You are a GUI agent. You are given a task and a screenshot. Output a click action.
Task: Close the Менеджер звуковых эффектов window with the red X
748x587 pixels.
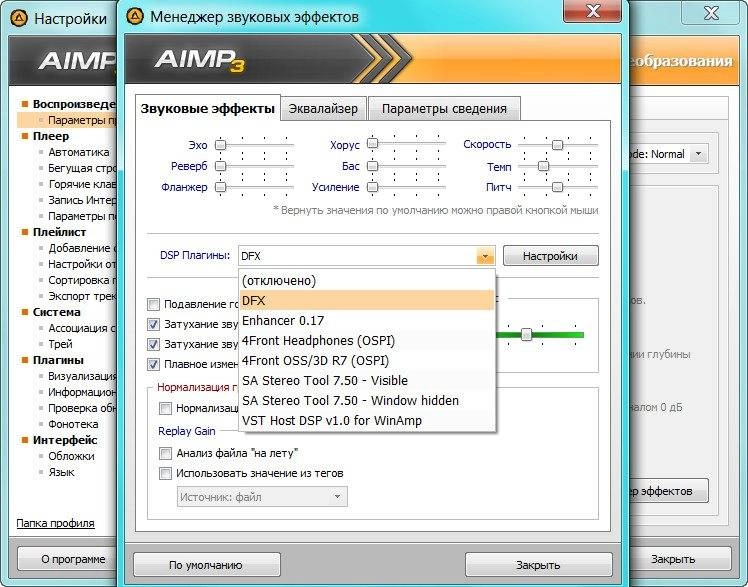592,10
